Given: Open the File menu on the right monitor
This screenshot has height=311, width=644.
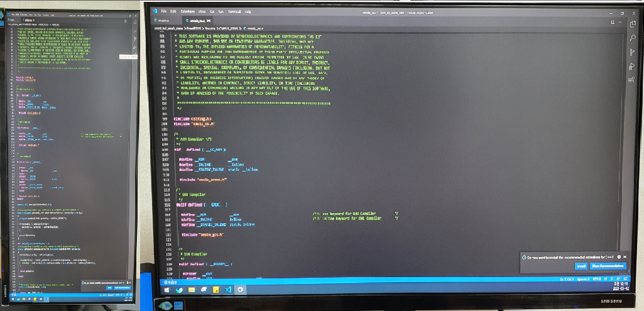Looking at the screenshot, I should coord(164,11).
